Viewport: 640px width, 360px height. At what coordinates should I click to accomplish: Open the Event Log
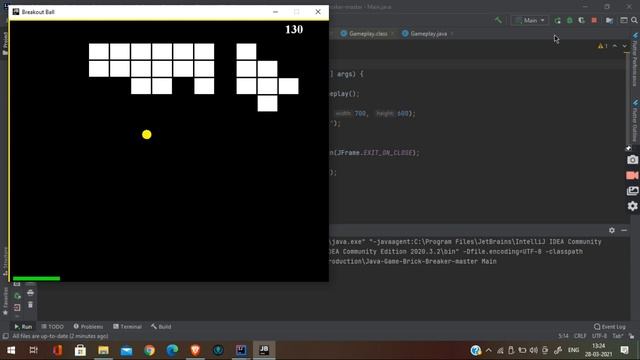pyautogui.click(x=610, y=327)
